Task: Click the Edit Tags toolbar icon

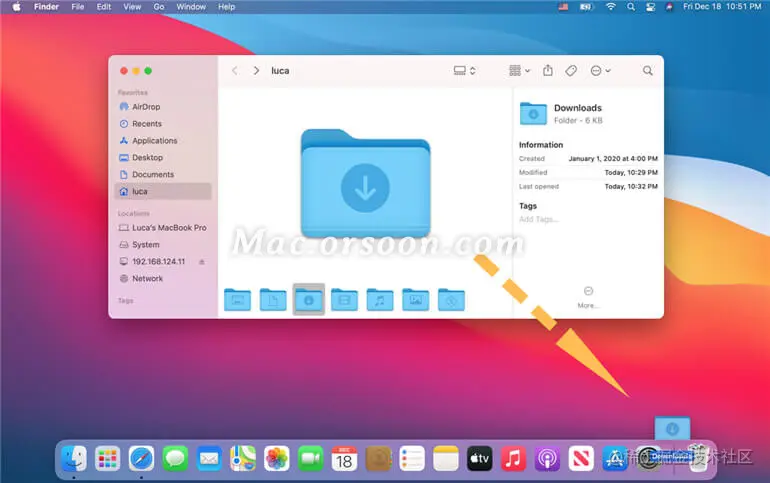Action: click(x=571, y=71)
